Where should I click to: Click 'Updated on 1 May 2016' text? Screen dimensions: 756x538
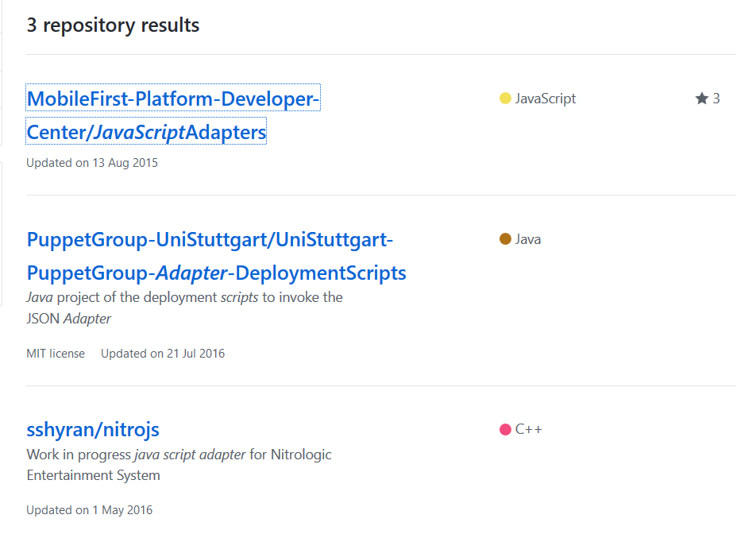89,510
